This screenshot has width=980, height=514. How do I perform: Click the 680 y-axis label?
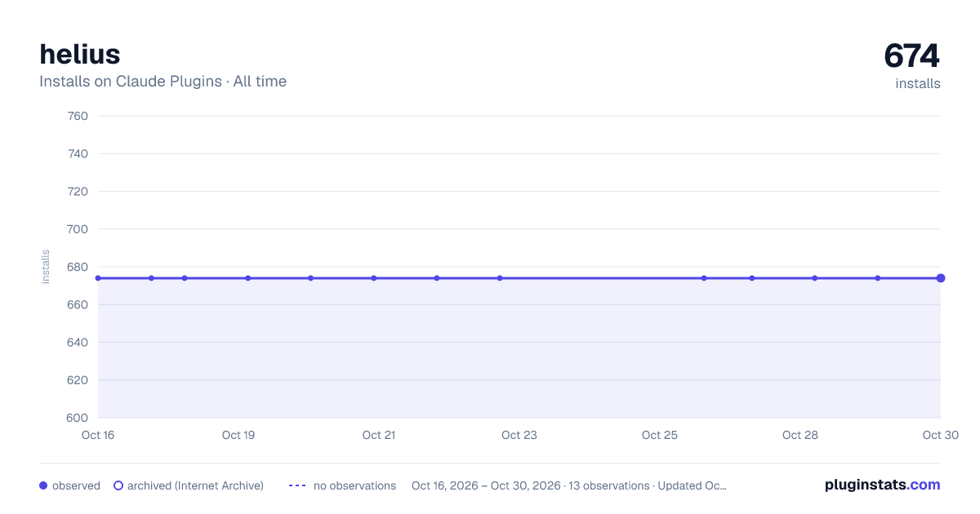(78, 267)
